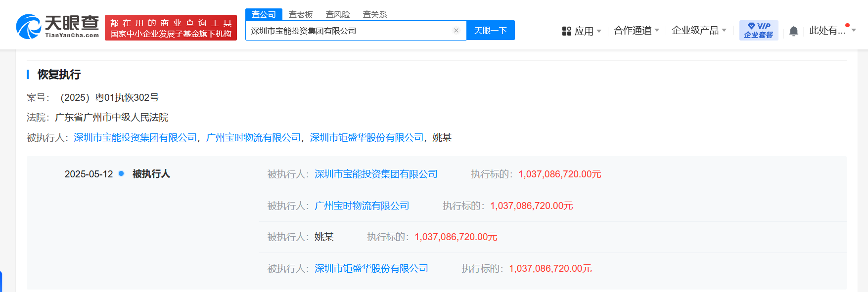The height and width of the screenshot is (292, 868).
Task: Open 广州宝时物流有限公司 link in the detail table
Action: click(x=362, y=206)
